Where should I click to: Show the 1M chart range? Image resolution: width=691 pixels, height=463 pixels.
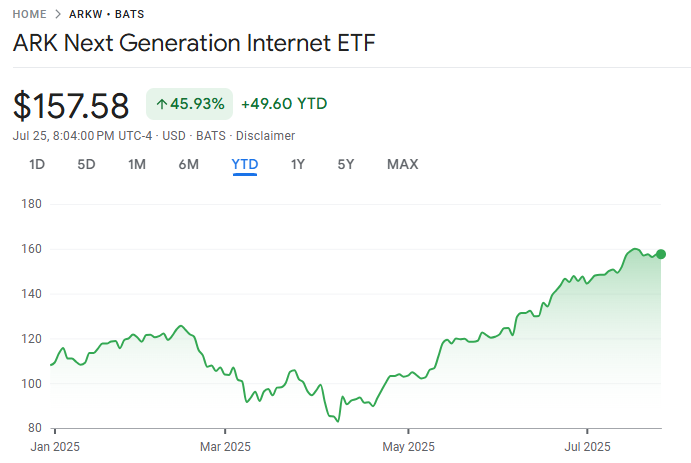point(137,164)
